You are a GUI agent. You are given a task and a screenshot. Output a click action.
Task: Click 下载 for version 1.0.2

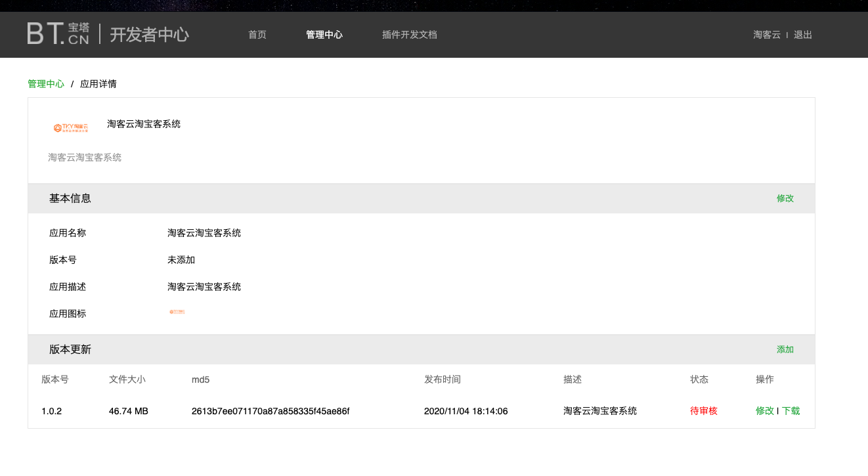click(x=791, y=411)
